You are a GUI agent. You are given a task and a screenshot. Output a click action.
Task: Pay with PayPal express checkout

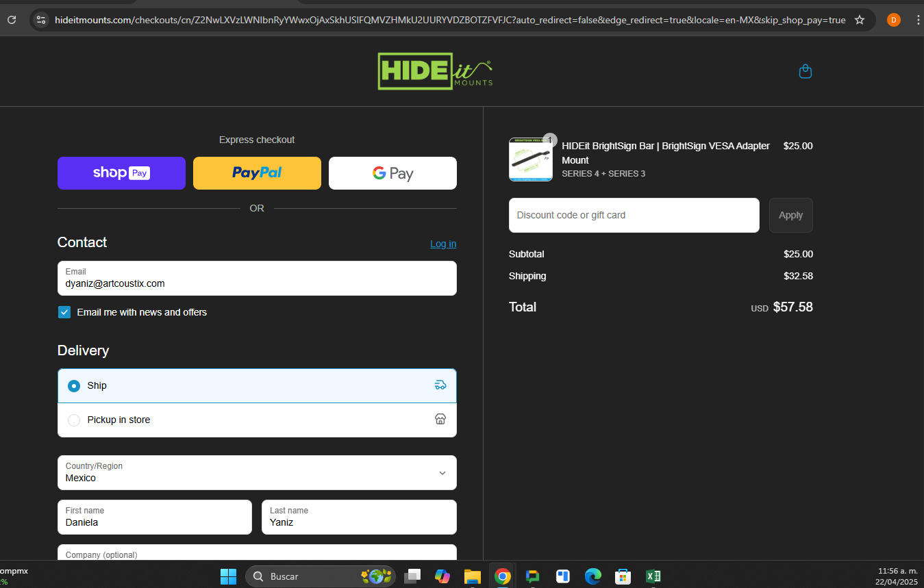point(257,173)
